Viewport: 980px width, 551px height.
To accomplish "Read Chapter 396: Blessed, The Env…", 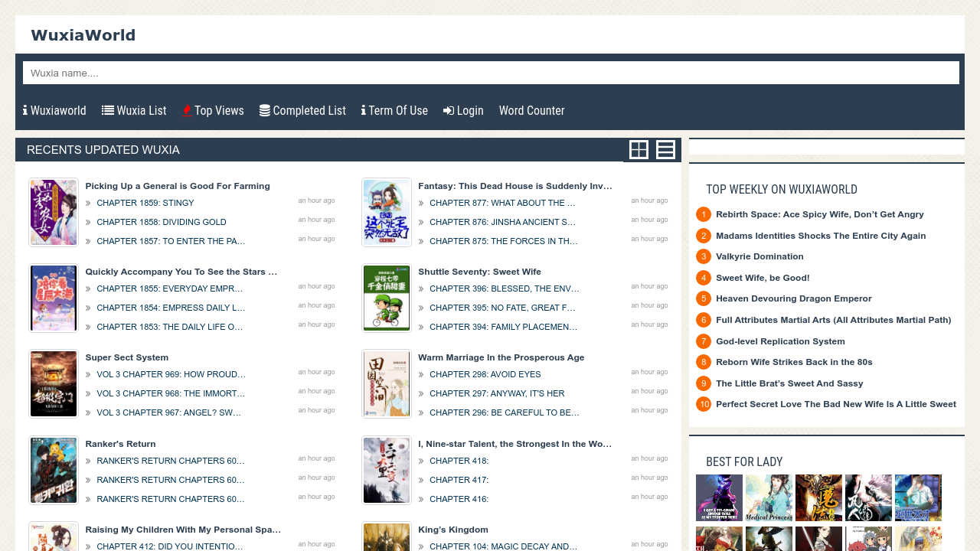I will tap(505, 289).
